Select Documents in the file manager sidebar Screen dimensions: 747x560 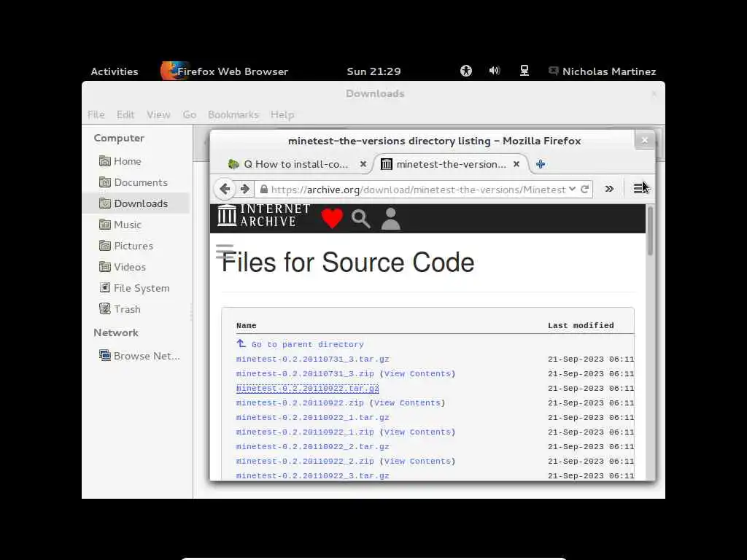click(136, 182)
